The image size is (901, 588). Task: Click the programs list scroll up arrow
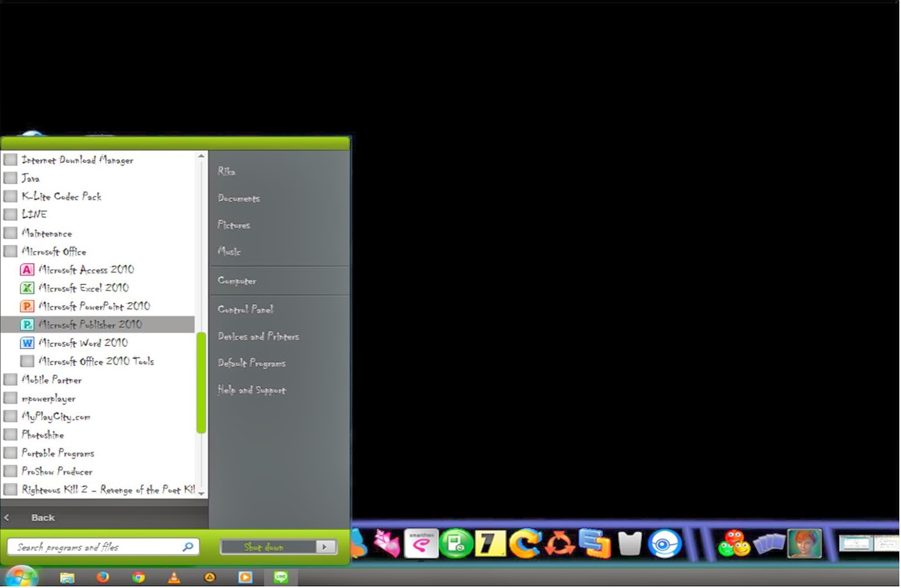tap(201, 156)
